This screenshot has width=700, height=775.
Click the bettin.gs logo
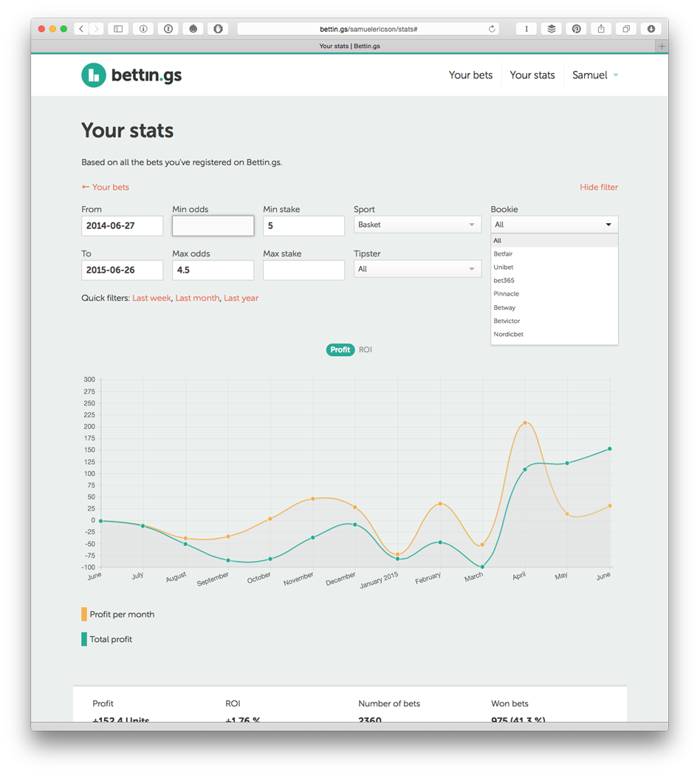coord(131,75)
